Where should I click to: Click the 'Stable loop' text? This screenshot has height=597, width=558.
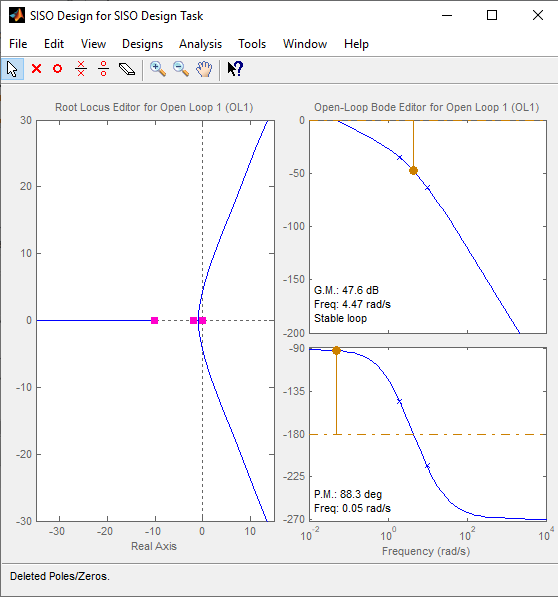pos(340,318)
